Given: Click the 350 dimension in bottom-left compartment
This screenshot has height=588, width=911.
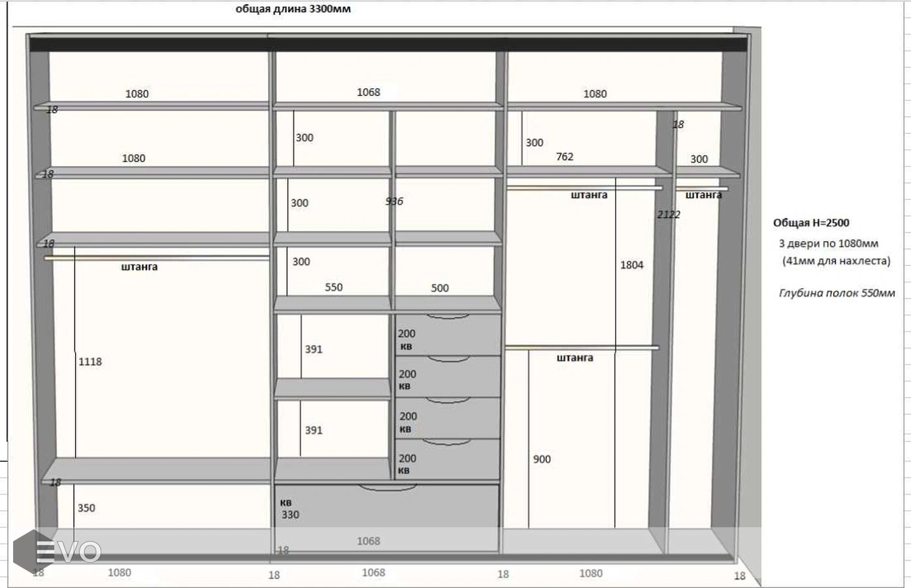Looking at the screenshot, I should (86, 508).
